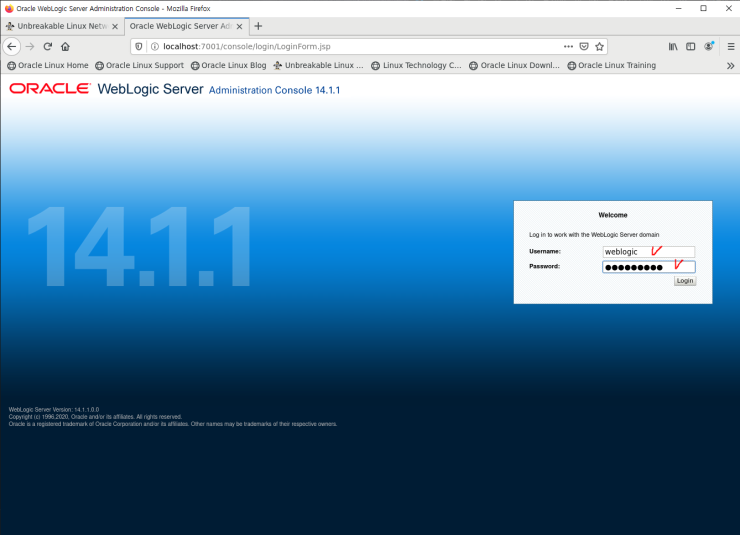Reload the current page
This screenshot has height=535, width=740.
(48, 46)
